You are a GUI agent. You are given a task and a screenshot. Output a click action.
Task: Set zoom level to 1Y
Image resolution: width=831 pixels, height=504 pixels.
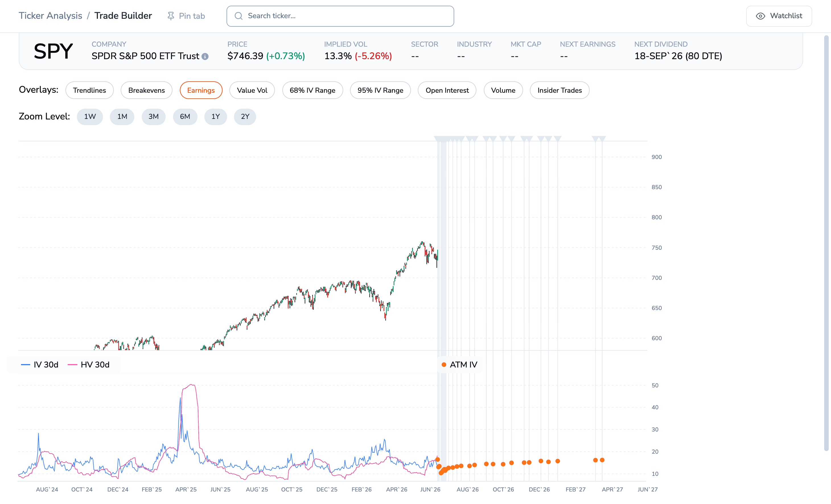215,117
